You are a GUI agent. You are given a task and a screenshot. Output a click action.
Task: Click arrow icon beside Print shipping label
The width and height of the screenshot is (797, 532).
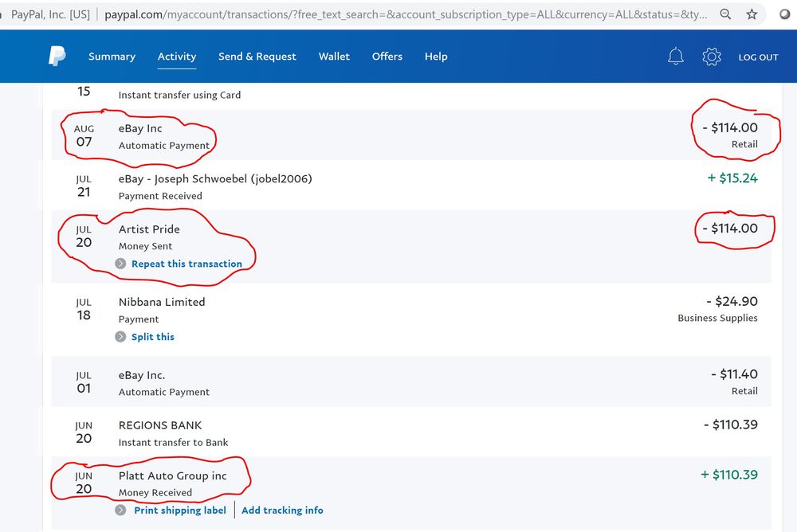click(x=120, y=510)
